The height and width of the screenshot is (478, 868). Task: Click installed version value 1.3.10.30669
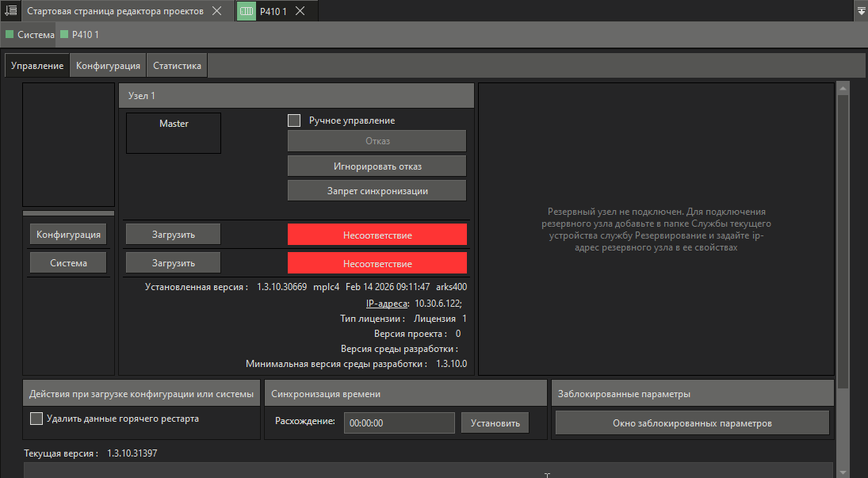[281, 287]
